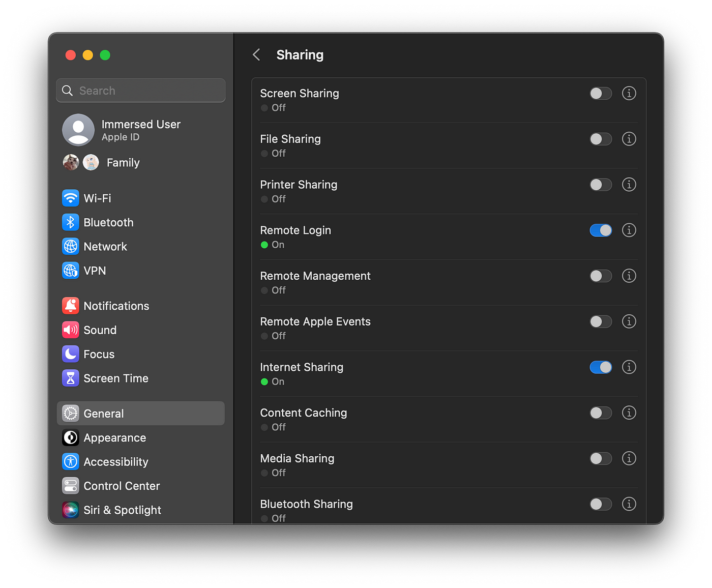Click the Content Caching label
Screen dimensions: 712x588
[304, 413]
